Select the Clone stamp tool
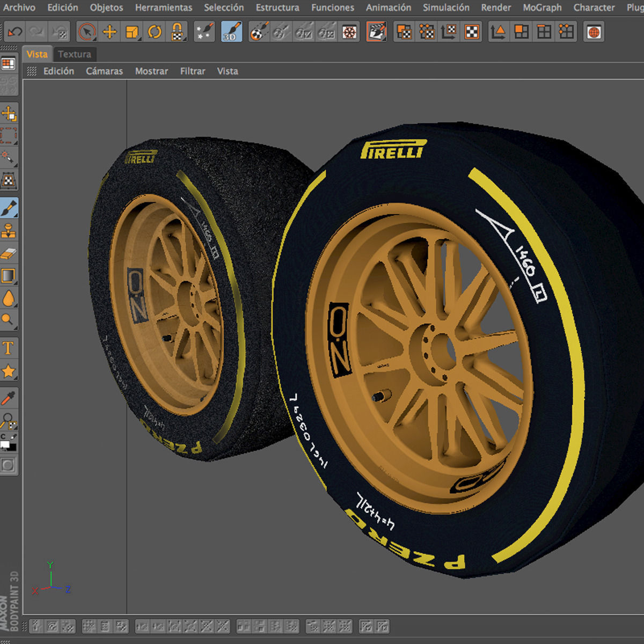The image size is (644, 644). pos(9,231)
